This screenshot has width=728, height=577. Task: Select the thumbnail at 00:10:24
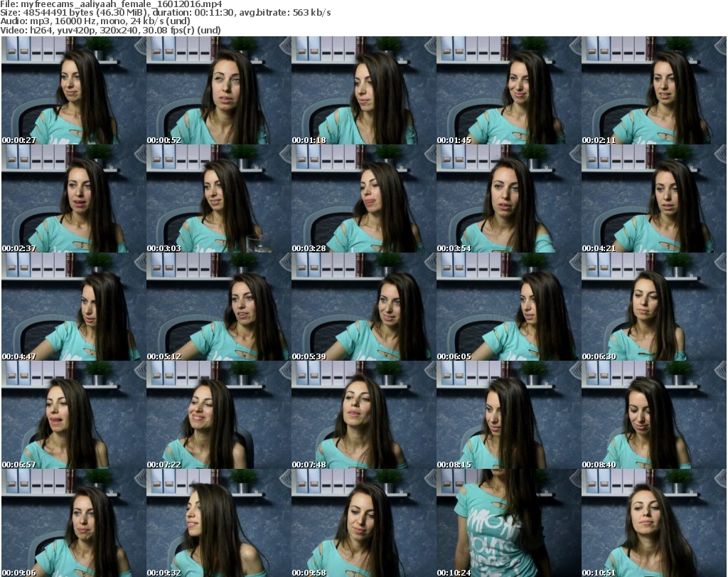coord(508,523)
